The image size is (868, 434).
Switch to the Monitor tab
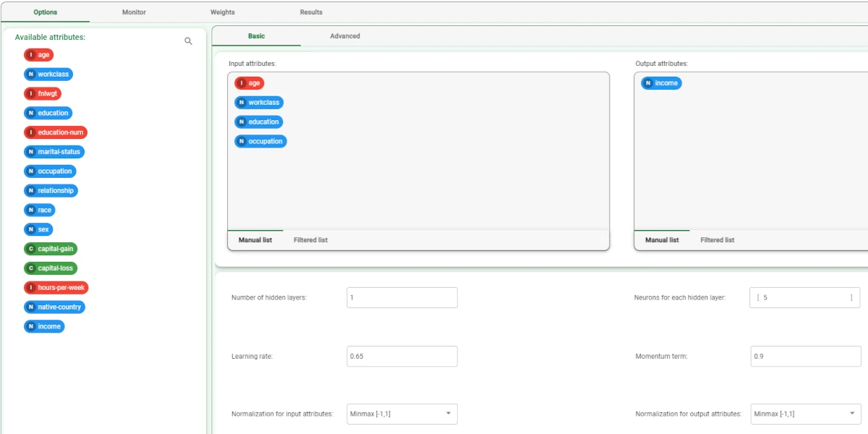pos(134,12)
